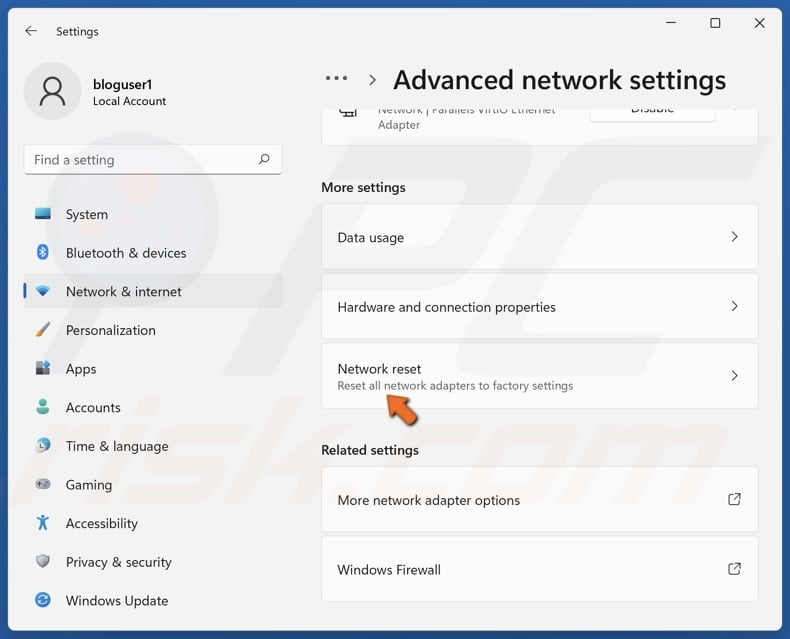This screenshot has height=639, width=790.
Task: Open Windows Firewall link
Action: [540, 569]
